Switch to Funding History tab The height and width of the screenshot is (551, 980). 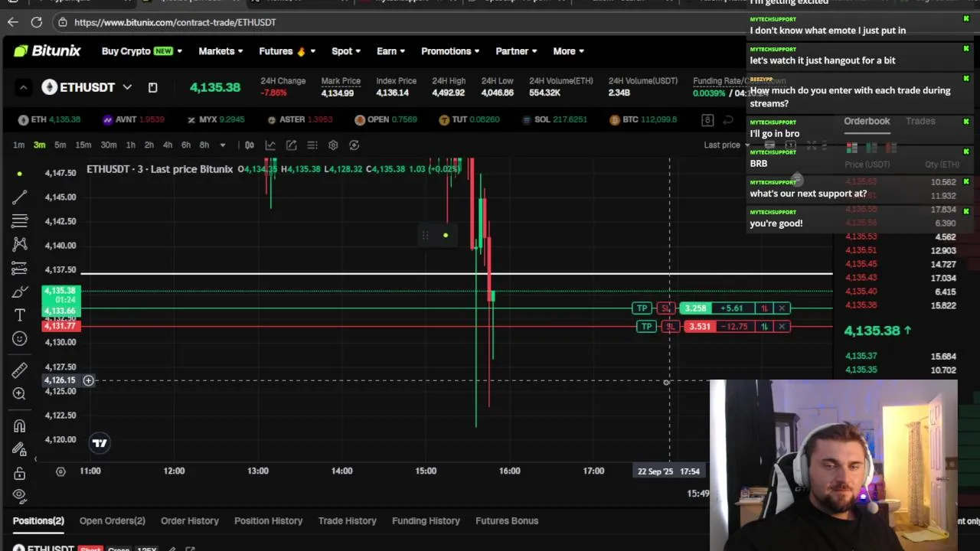pyautogui.click(x=426, y=520)
